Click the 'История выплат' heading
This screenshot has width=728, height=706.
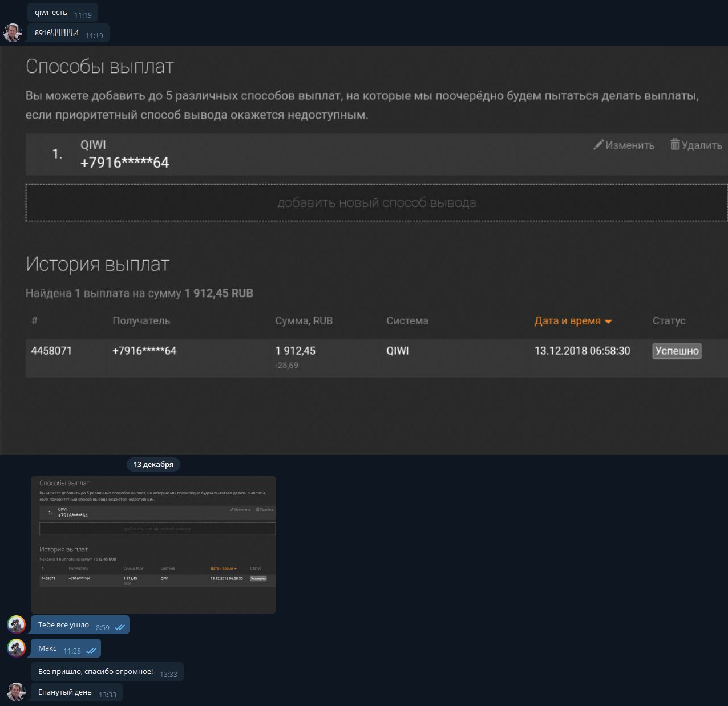(x=98, y=264)
